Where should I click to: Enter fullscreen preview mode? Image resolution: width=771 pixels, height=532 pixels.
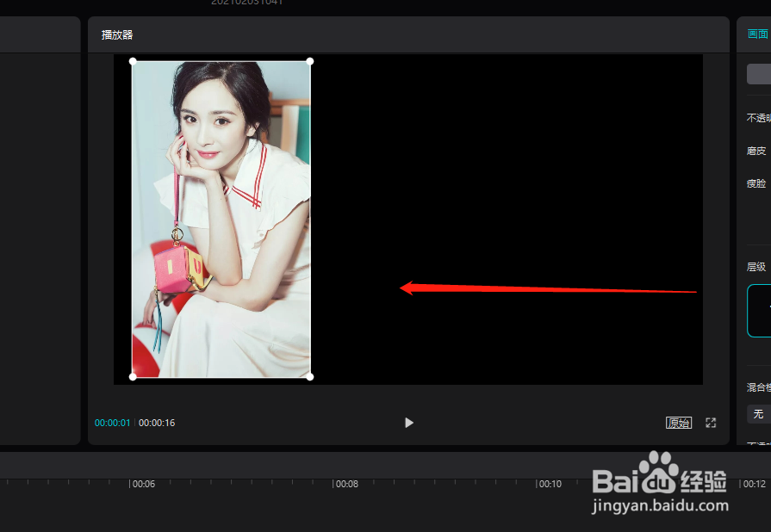click(x=710, y=423)
